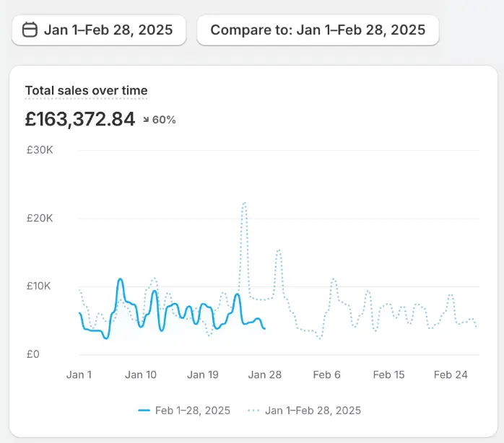Click the £30K y-axis label

point(40,150)
